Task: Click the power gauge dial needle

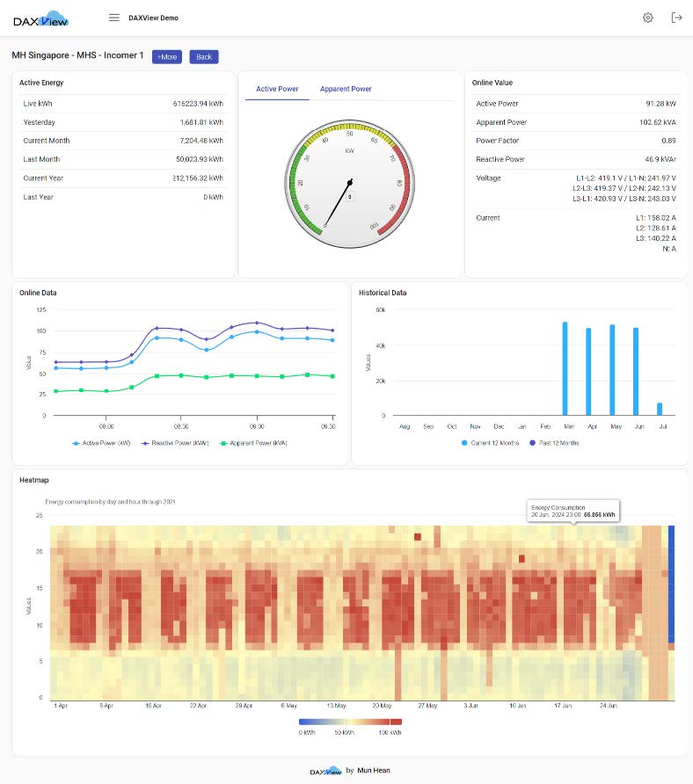Action: point(338,204)
